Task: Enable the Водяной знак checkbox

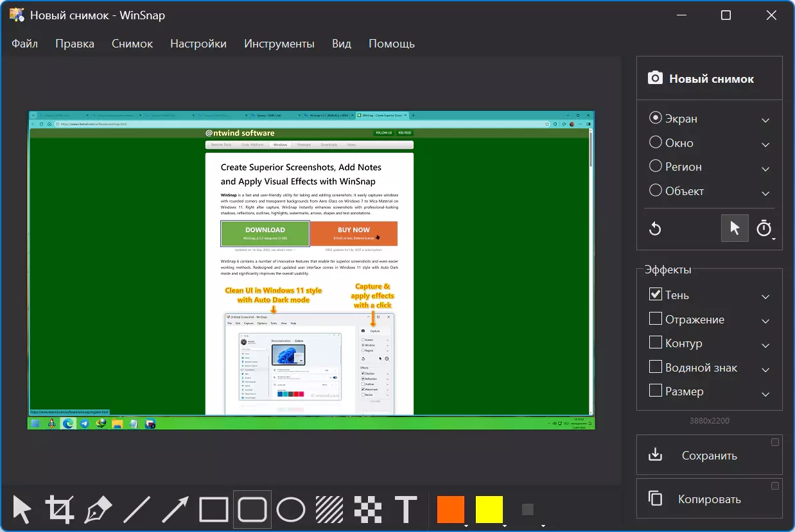Action: (656, 367)
